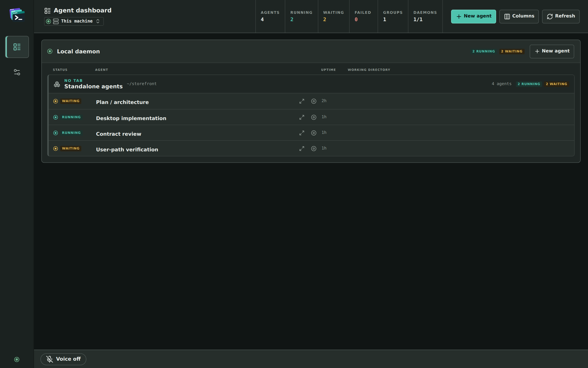Viewport: 588px width, 368px height.
Task: Stop the User-path verification agent
Action: click(314, 149)
